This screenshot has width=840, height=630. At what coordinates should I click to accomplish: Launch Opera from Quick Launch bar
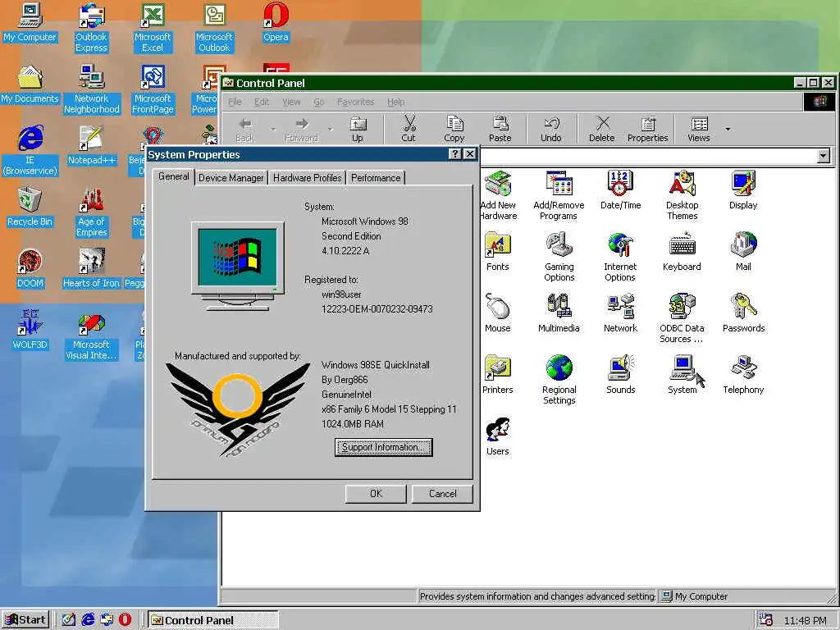tap(125, 620)
